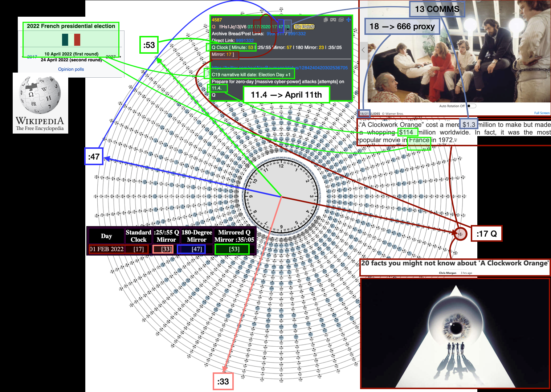Click the 2017 election link
Viewport: 551px width, 392px height.
click(32, 57)
